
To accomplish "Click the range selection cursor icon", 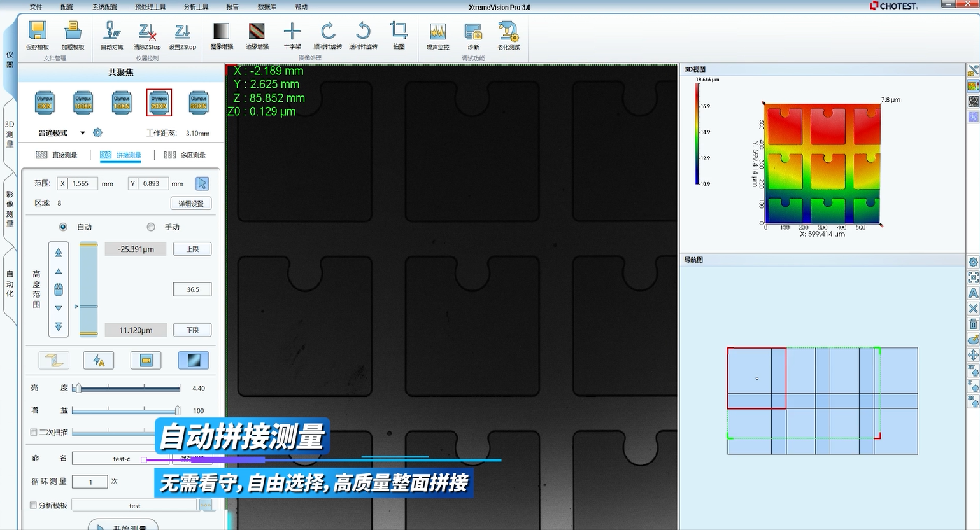I will pos(202,183).
